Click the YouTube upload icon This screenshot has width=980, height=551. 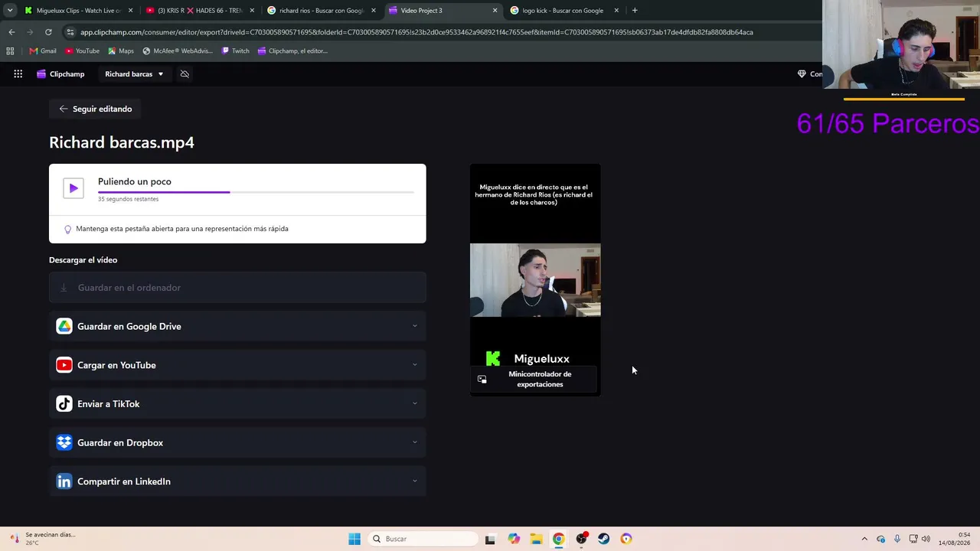pyautogui.click(x=64, y=365)
